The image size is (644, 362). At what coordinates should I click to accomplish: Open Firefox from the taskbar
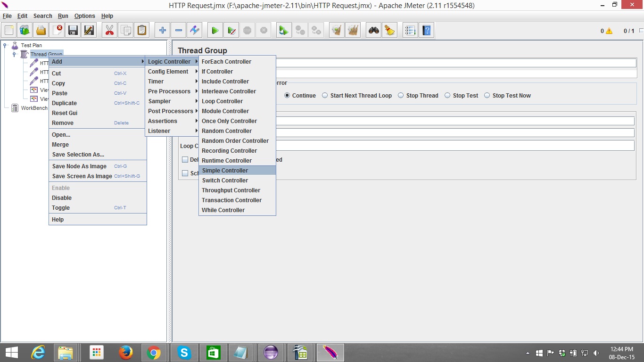click(x=125, y=352)
